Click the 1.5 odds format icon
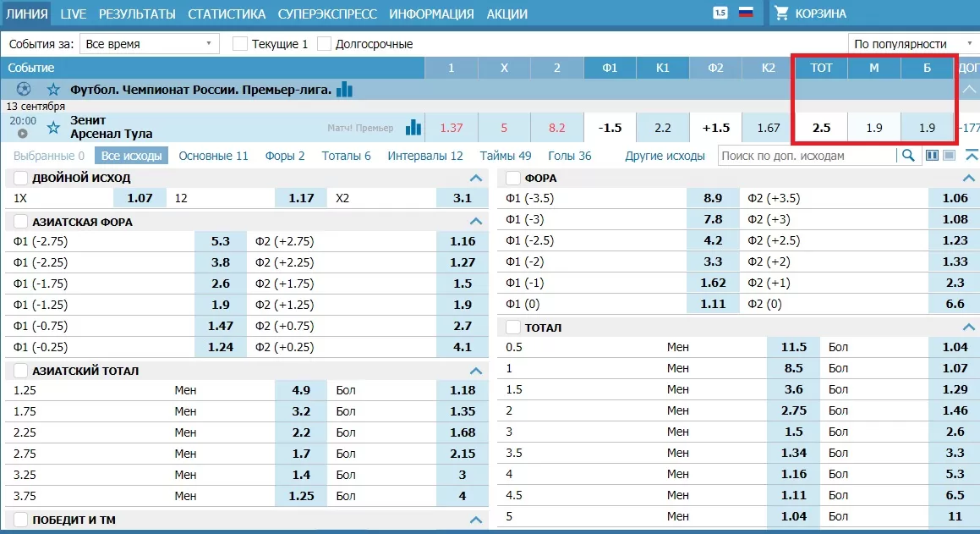The image size is (980, 534). tap(720, 13)
